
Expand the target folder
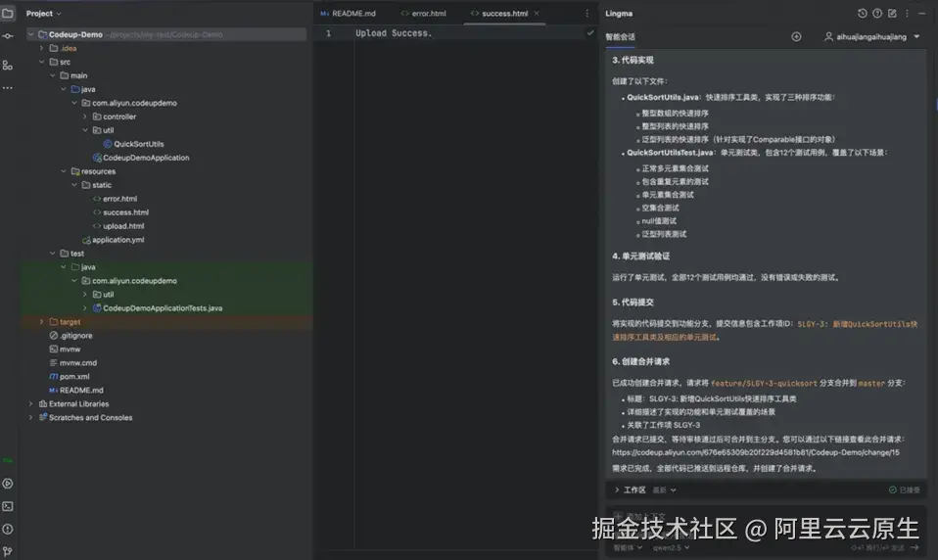click(x=41, y=322)
